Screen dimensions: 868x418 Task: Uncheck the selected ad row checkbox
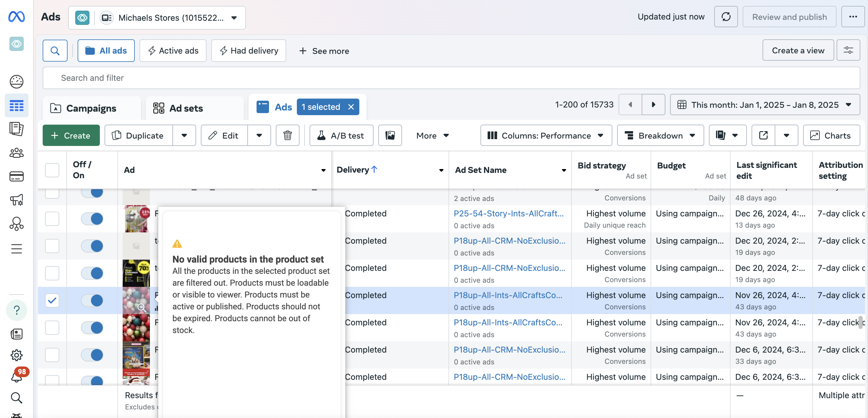52,300
